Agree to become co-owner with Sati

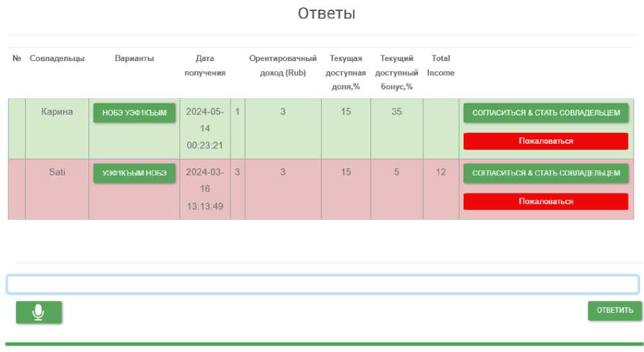coord(546,173)
